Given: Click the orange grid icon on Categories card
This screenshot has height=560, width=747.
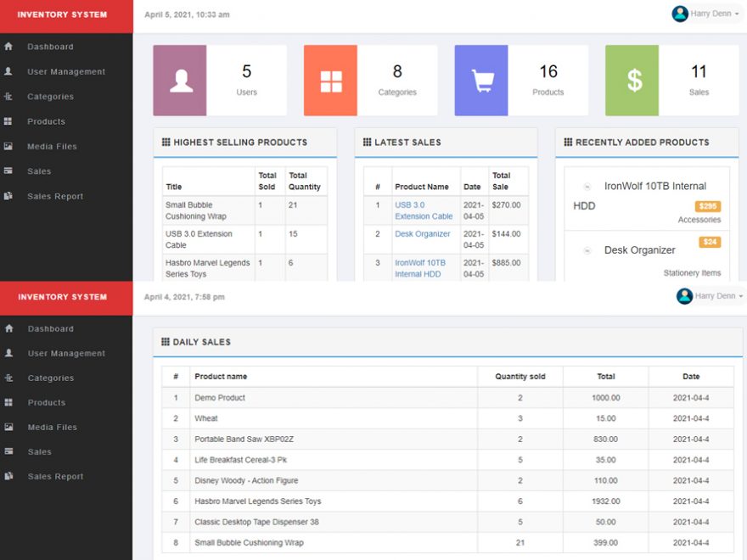Looking at the screenshot, I should pos(331,79).
